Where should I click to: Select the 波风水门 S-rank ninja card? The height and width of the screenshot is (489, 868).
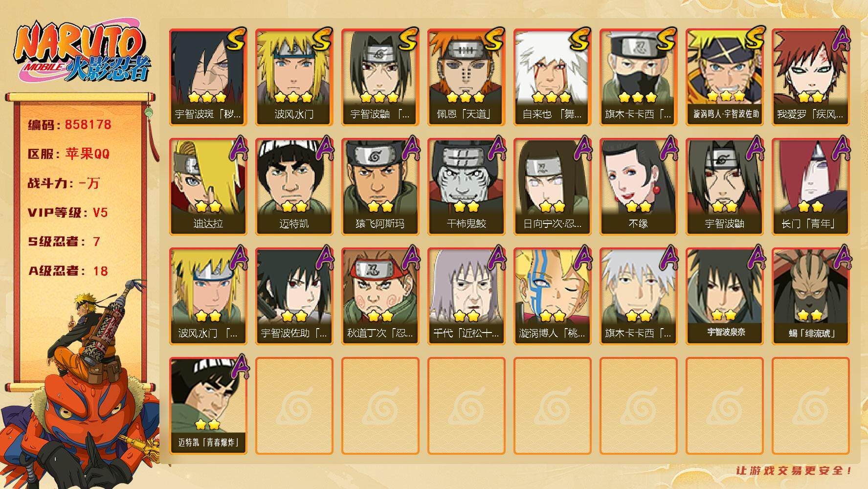[x=294, y=77]
